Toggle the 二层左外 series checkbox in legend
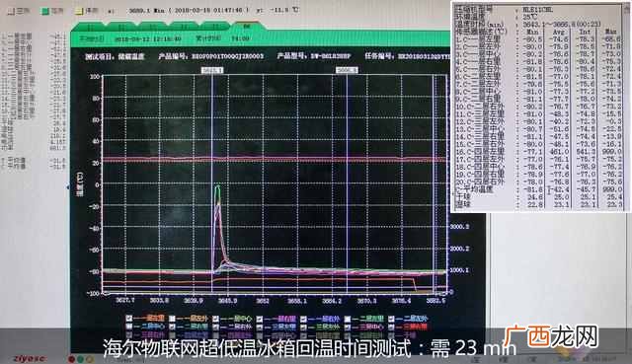 (391, 319)
